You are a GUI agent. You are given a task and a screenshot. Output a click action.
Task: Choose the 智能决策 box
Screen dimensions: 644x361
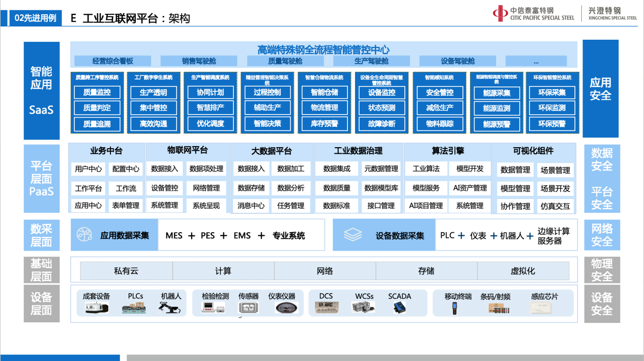pyautogui.click(x=267, y=124)
